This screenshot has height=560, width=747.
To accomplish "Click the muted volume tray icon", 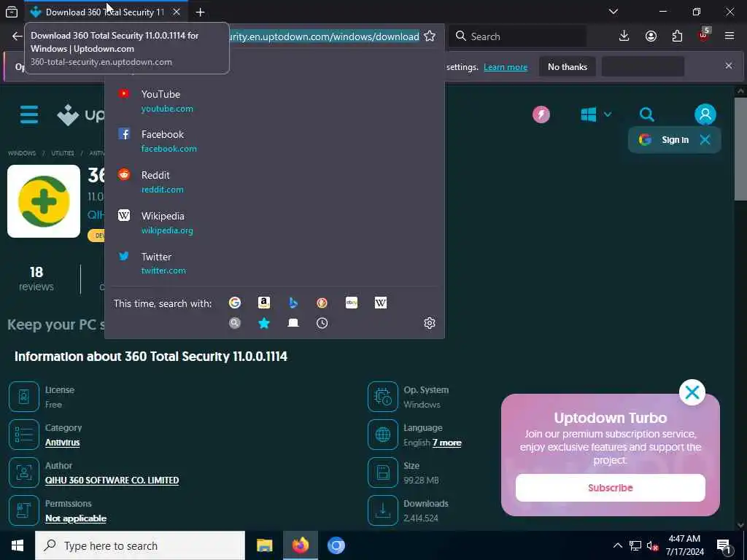I will tap(653, 545).
